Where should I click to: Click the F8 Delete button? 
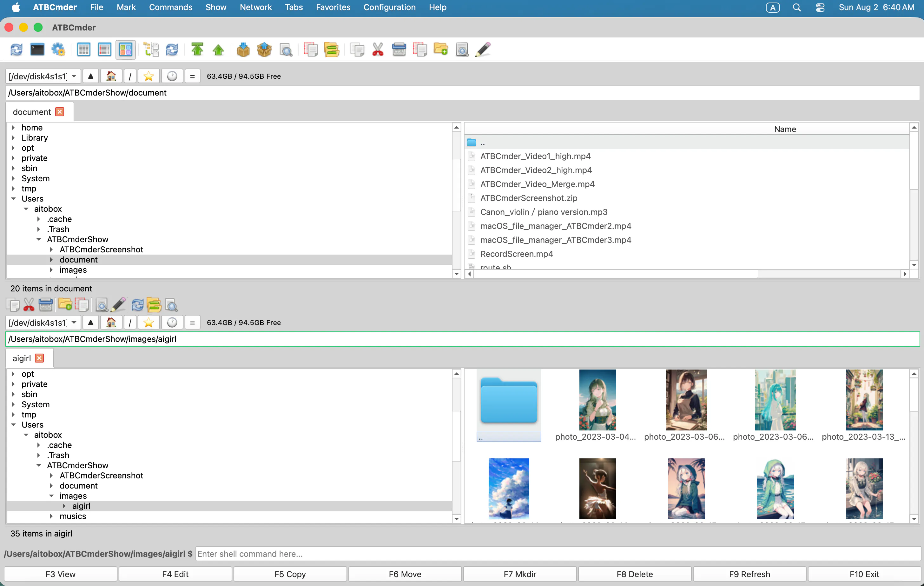click(x=635, y=574)
